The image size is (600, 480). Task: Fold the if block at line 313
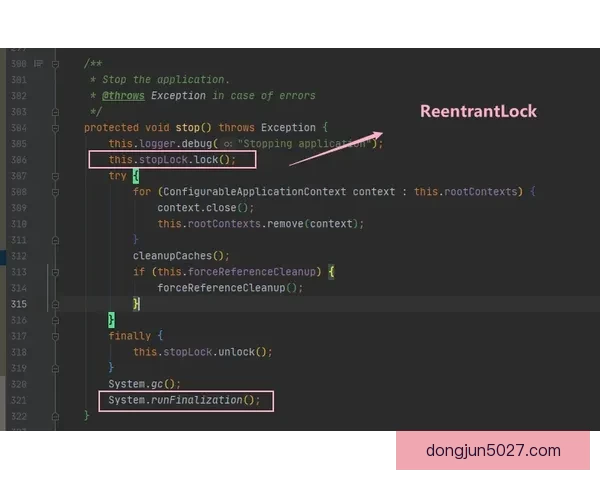click(57, 272)
